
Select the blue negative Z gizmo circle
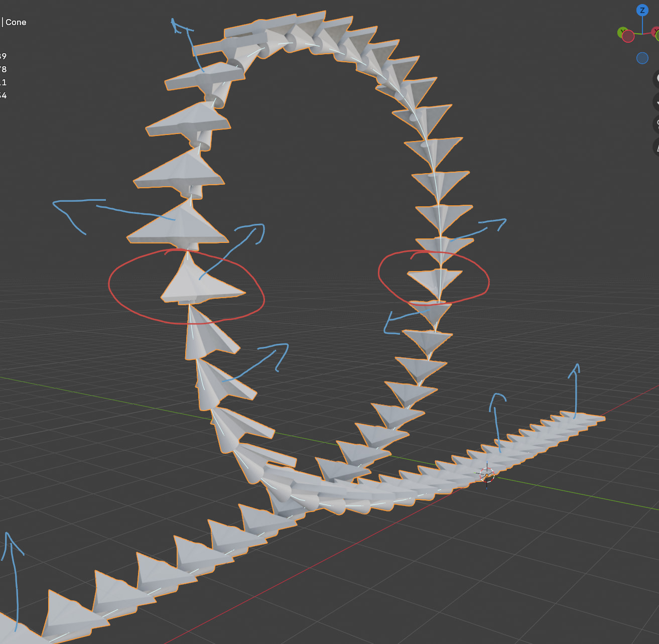pyautogui.click(x=642, y=58)
